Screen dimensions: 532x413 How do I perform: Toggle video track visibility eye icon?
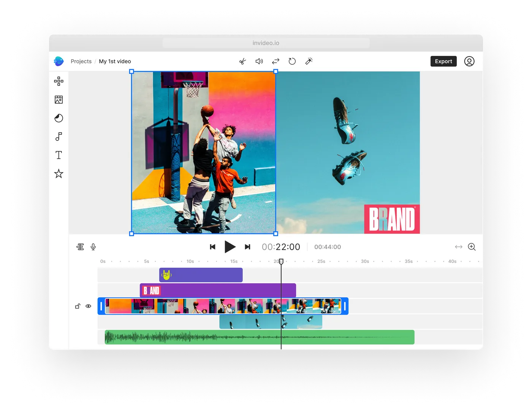click(x=89, y=306)
